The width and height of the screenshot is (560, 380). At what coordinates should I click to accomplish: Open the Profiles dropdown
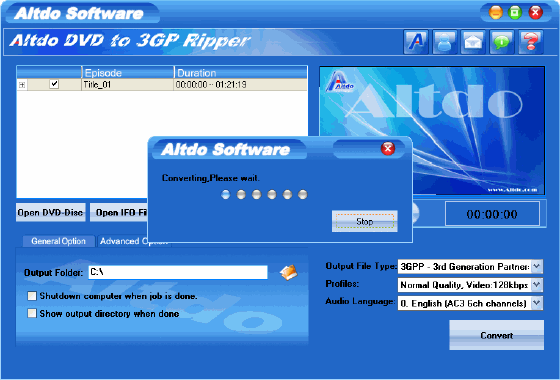(x=537, y=285)
